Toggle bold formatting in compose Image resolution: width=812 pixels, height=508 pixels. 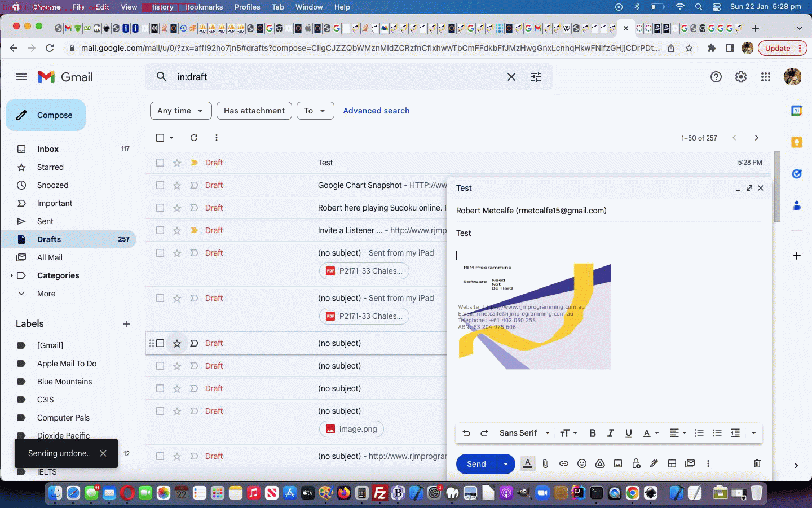click(593, 433)
